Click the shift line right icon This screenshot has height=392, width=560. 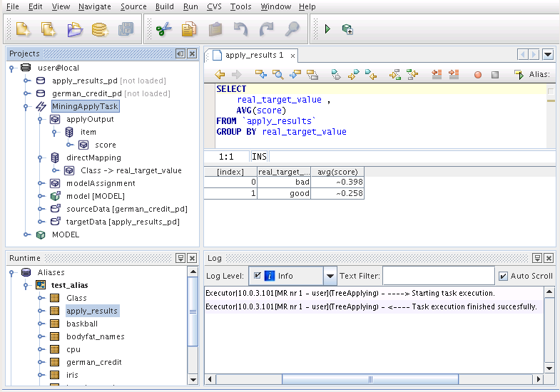pyautogui.click(x=454, y=74)
